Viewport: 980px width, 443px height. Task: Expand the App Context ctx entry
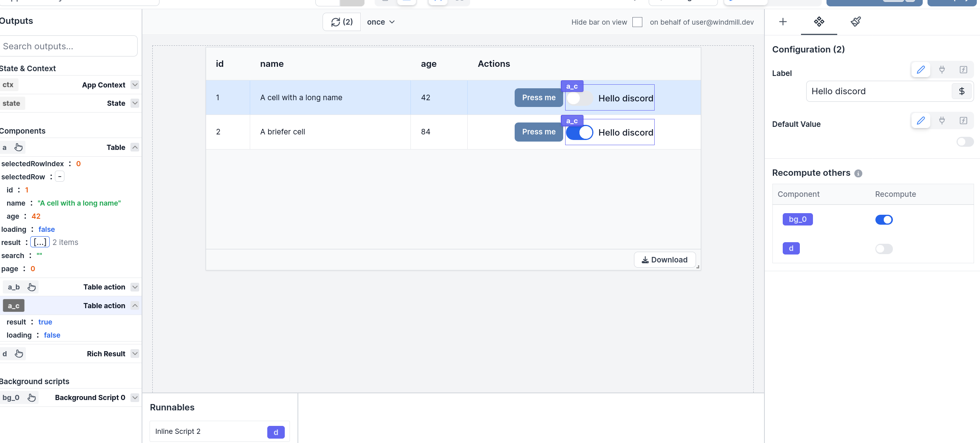point(135,85)
